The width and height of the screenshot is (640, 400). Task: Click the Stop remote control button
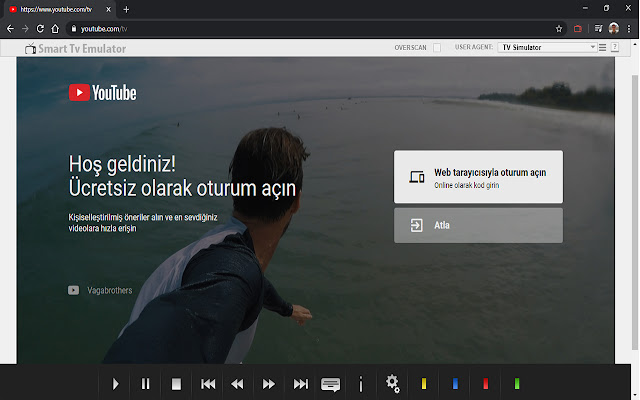(x=176, y=384)
